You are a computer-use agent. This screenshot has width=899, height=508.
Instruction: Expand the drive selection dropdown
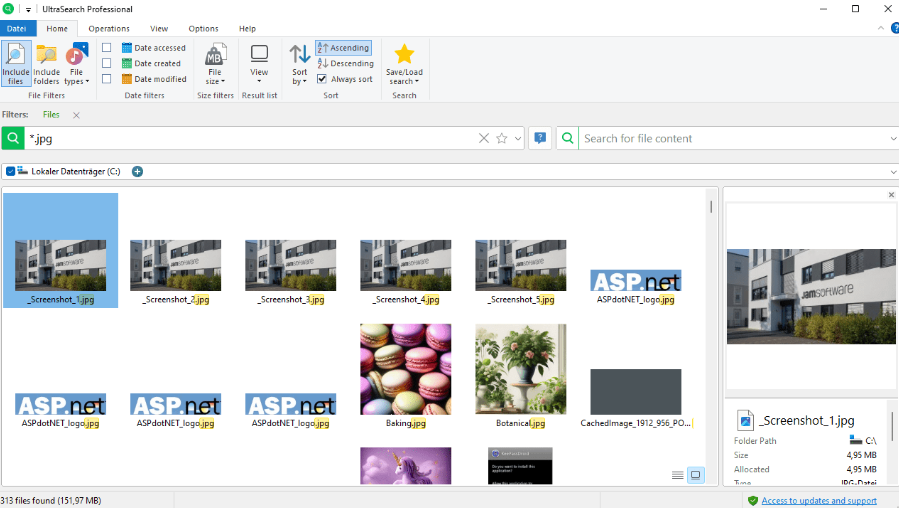(x=893, y=171)
